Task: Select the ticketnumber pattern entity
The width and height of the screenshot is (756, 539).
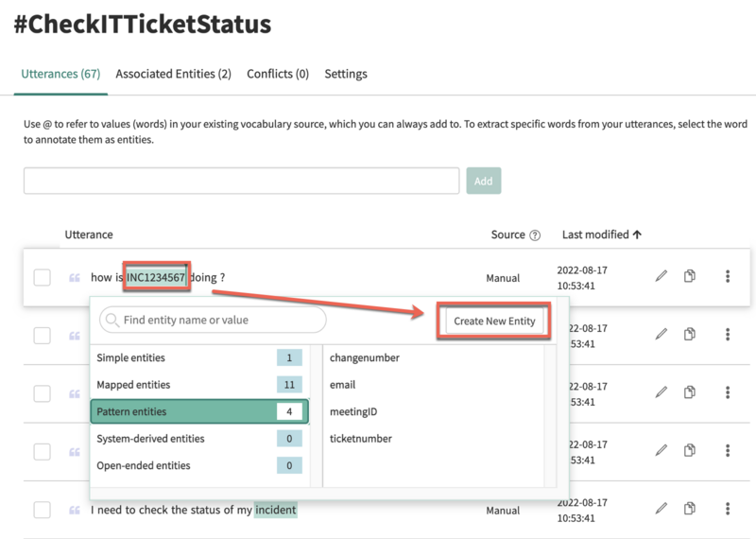Action: point(361,439)
